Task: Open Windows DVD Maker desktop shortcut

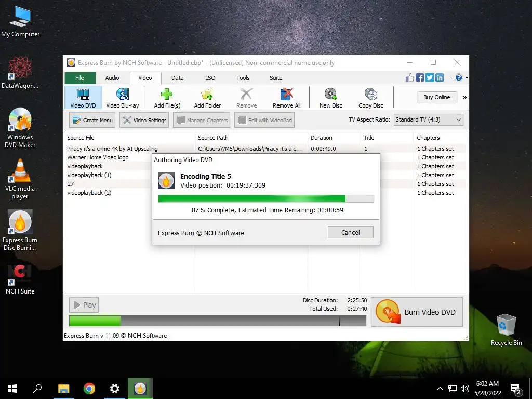Action: (x=20, y=128)
